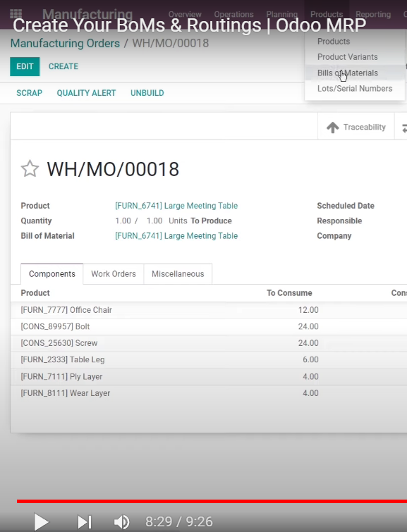Click the QUALITY ALERT button
This screenshot has width=407, height=532.
click(86, 93)
